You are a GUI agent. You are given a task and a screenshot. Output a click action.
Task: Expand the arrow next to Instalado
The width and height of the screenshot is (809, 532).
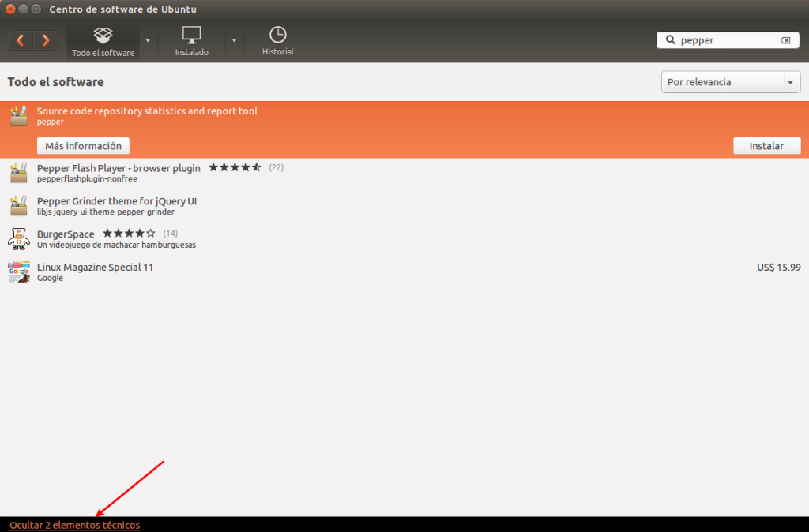tap(235, 40)
